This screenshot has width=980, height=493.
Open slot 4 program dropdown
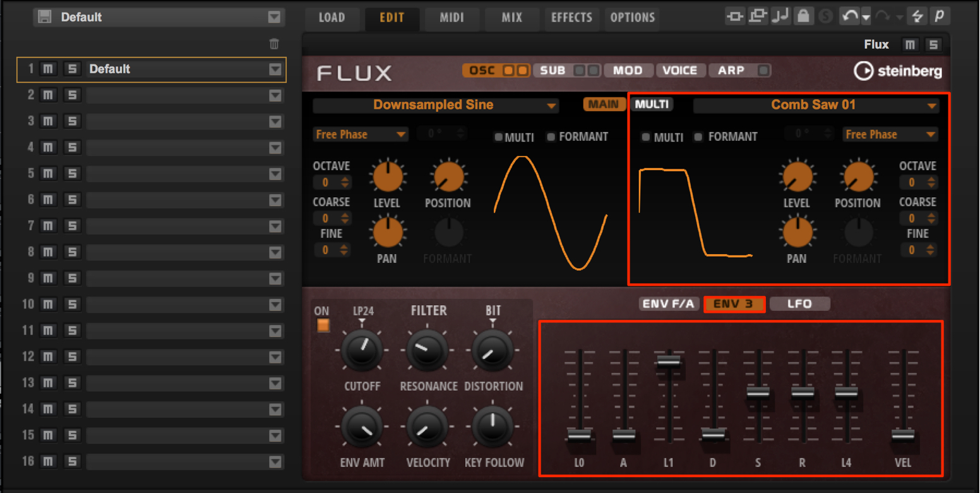(x=275, y=148)
